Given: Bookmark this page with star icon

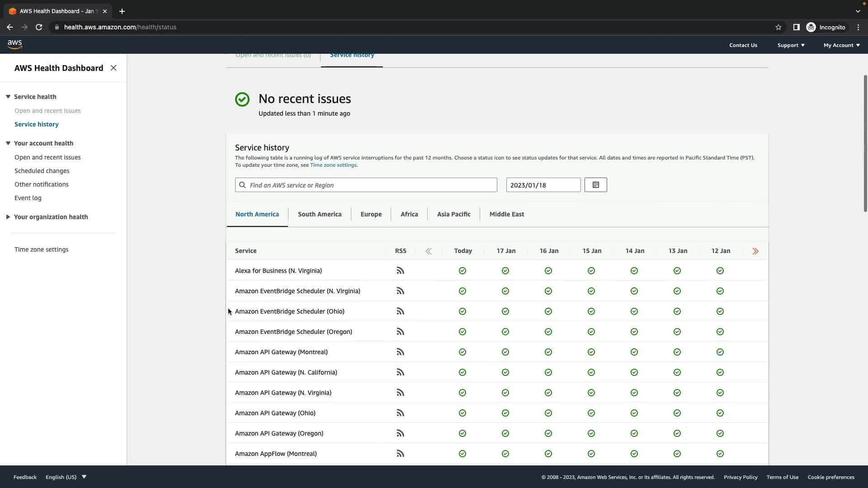Looking at the screenshot, I should point(778,27).
